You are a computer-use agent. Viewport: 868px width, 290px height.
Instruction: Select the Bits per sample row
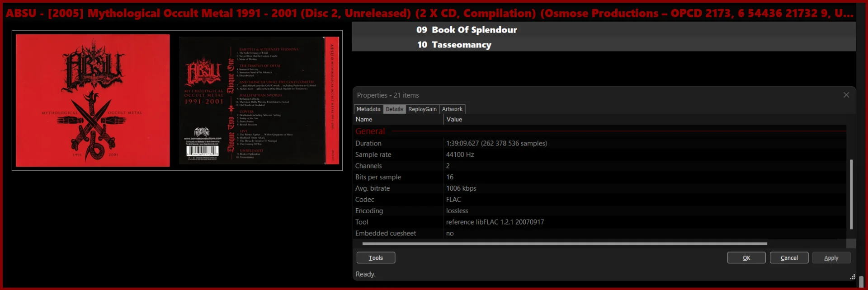pos(599,177)
